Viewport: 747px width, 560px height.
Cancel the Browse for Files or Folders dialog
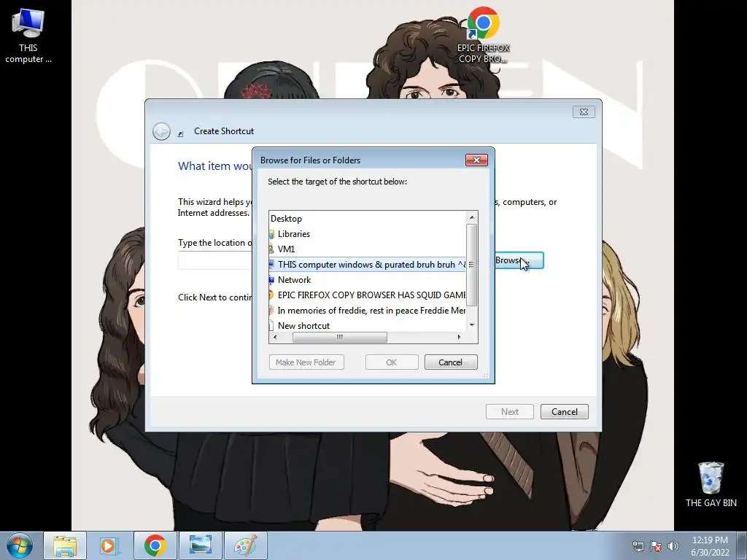click(451, 362)
